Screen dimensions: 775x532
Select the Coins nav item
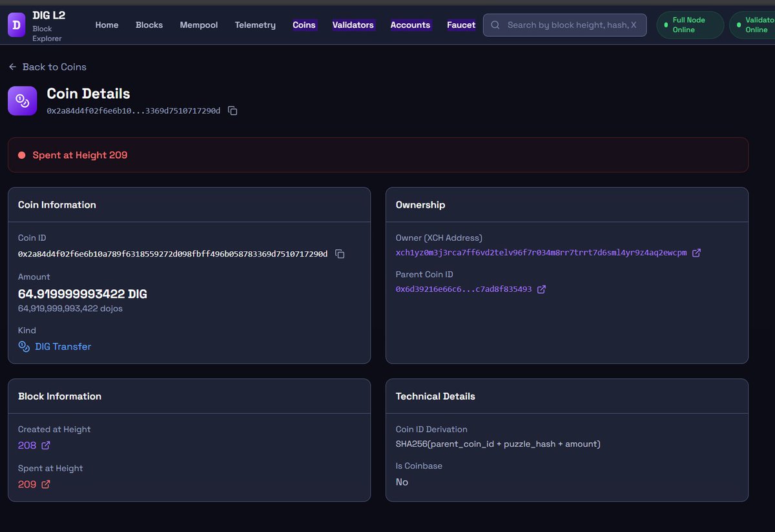[304, 25]
